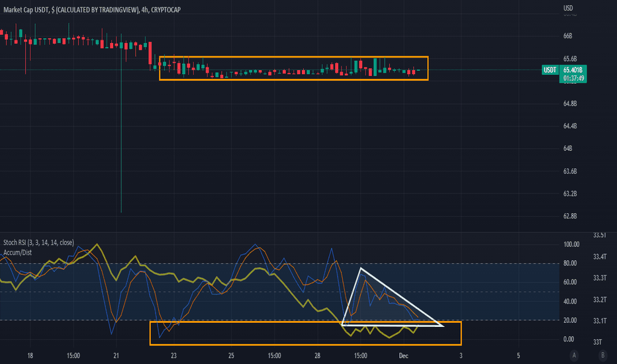
Task: Toggle the A auto-scale button
Action: (x=574, y=355)
